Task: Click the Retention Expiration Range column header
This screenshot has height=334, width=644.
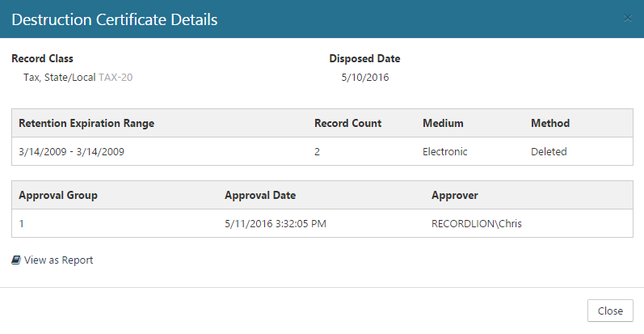Action: tap(86, 124)
